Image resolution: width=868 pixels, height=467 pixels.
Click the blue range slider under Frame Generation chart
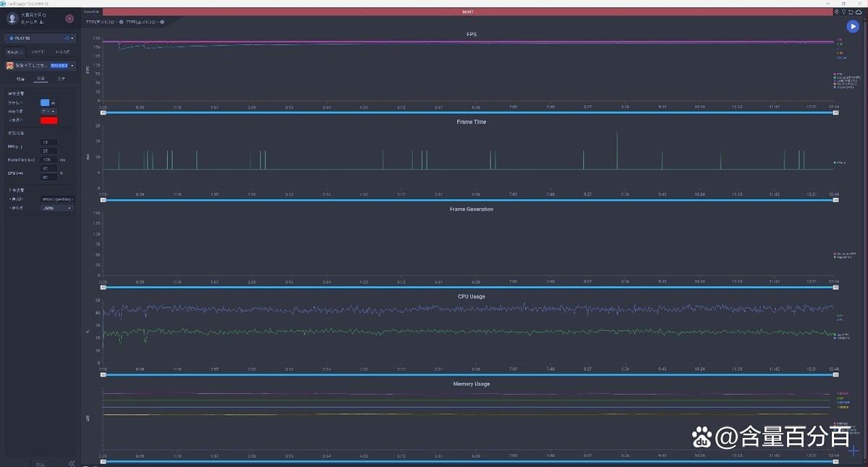470,287
